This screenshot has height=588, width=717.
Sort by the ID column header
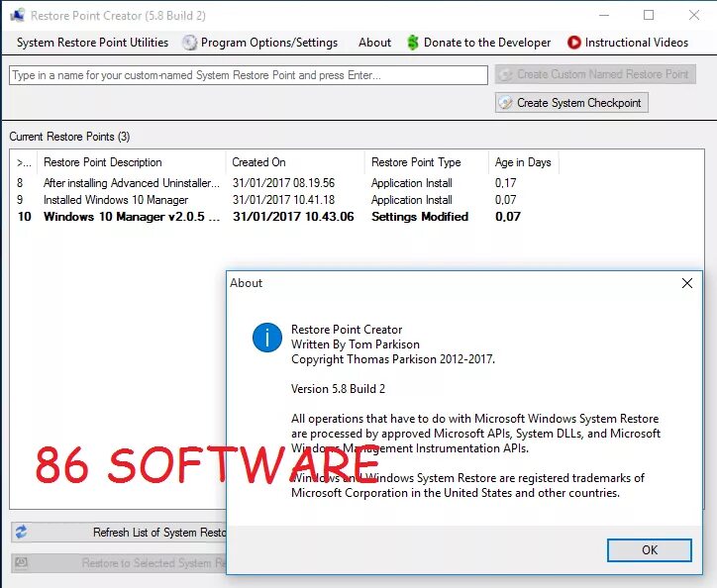[x=24, y=162]
